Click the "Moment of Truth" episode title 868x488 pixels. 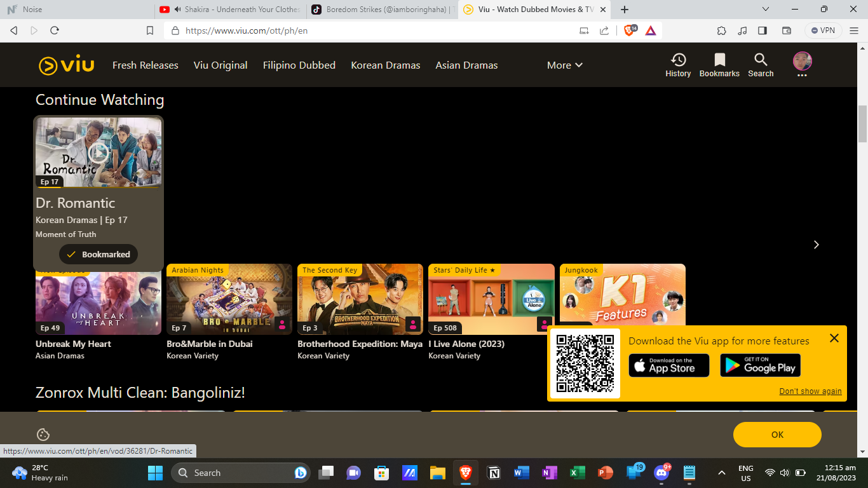pos(66,234)
